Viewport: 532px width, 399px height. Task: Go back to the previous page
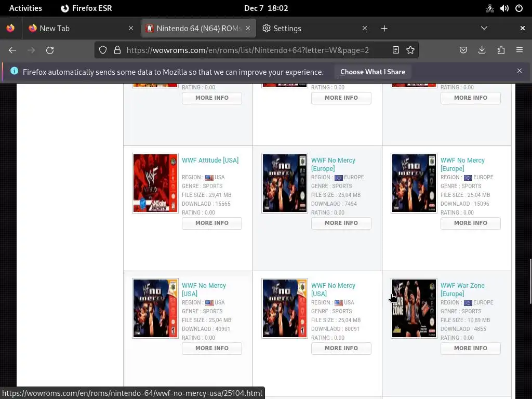[x=12, y=50]
